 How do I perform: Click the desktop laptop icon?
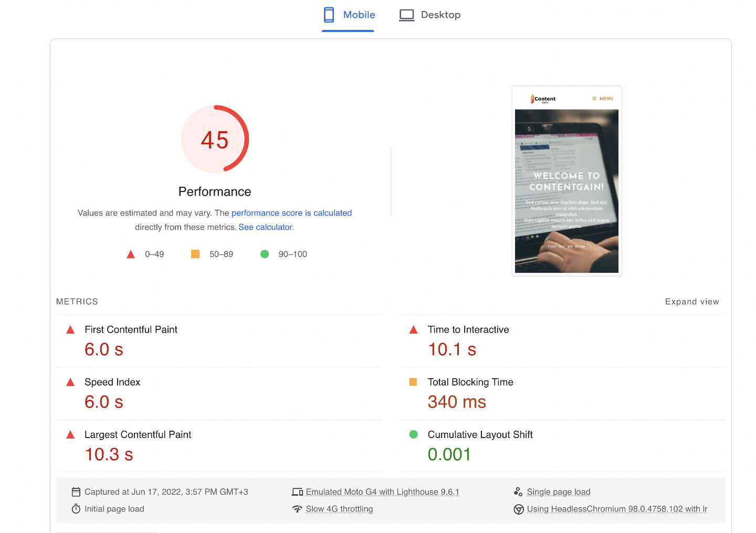coord(406,15)
